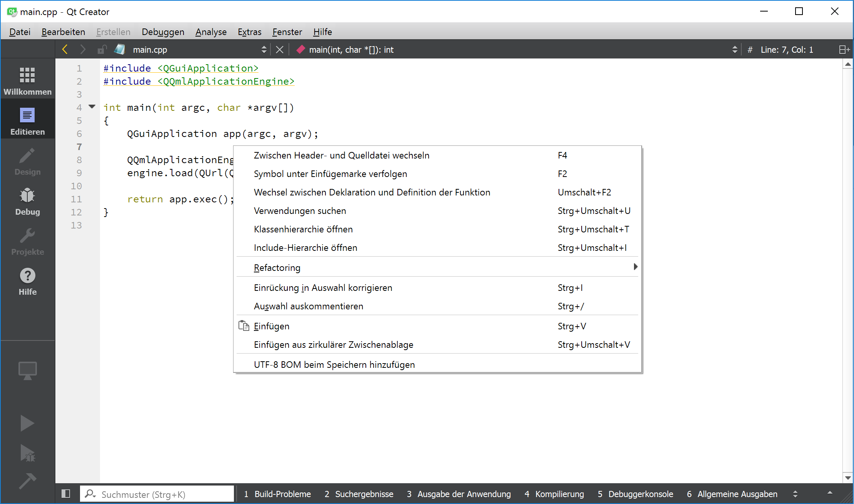Open the Editieren mode
The width and height of the screenshot is (854, 504).
tap(27, 121)
